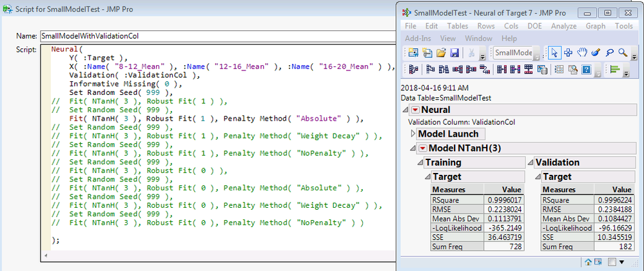Collapse the Training Target table
This screenshot has height=271, width=644.
[x=428, y=177]
